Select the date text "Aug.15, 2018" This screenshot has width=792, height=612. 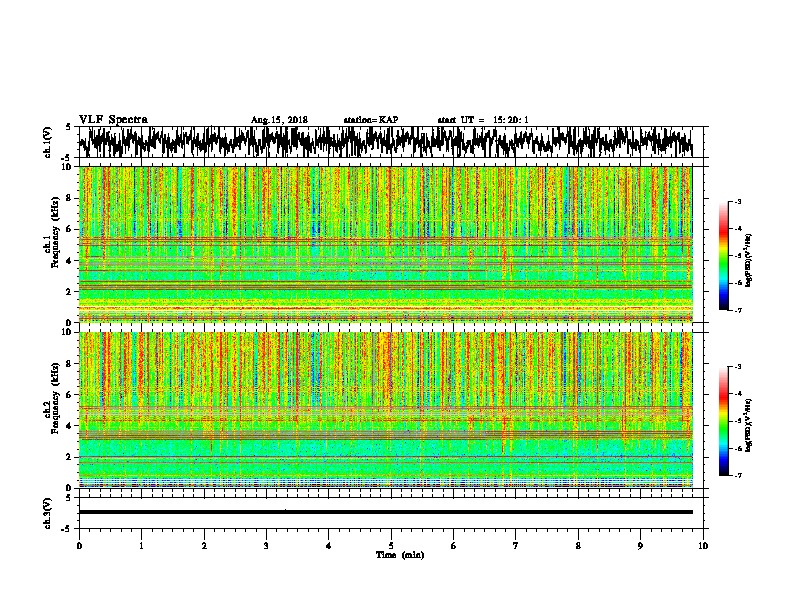[279, 120]
